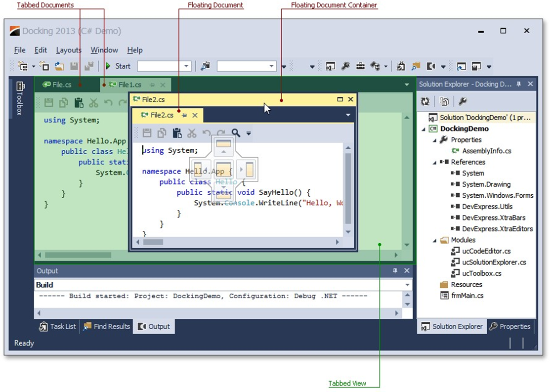Click refresh icon in Solution Explorer toolbar
This screenshot has height=392, width=553.
(x=425, y=101)
